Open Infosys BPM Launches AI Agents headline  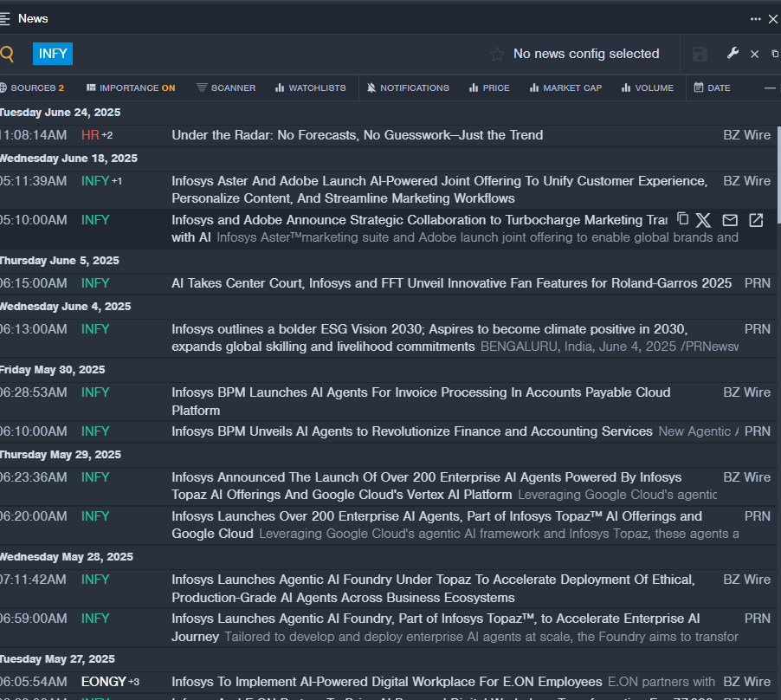click(421, 401)
